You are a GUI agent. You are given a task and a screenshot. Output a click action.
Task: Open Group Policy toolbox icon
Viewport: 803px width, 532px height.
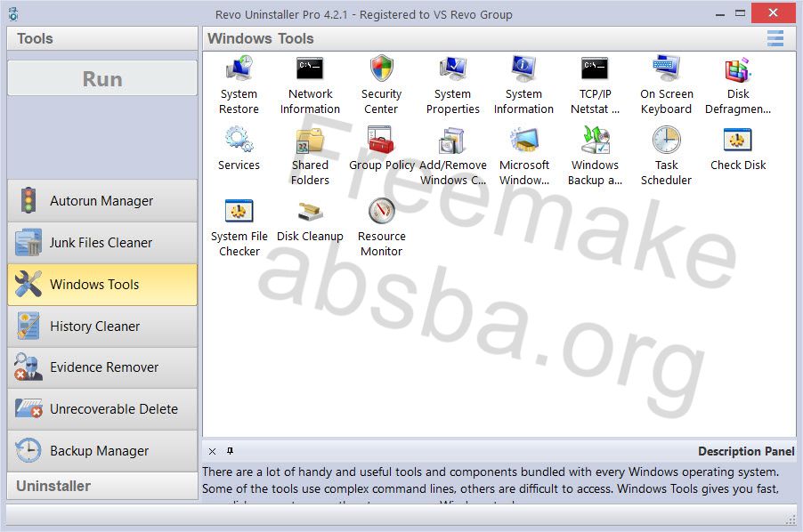click(382, 139)
